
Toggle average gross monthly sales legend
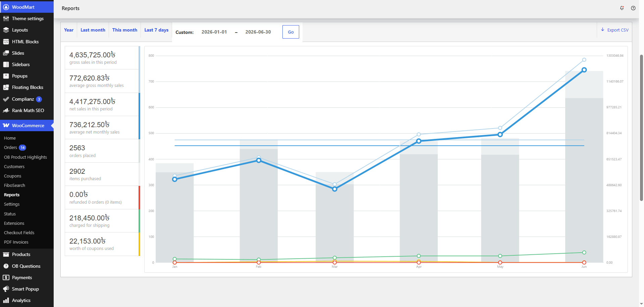pos(102,81)
